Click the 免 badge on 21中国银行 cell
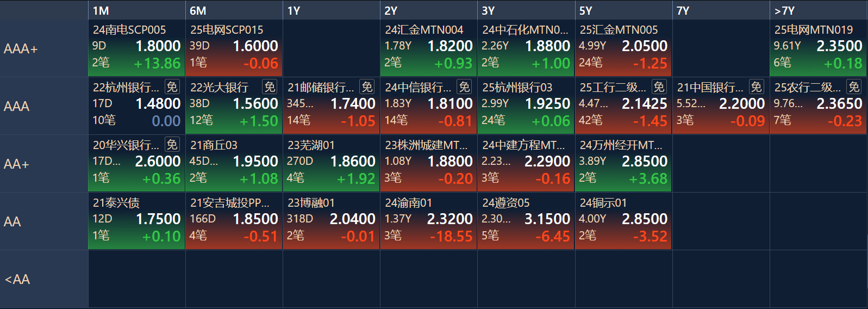 (756, 87)
